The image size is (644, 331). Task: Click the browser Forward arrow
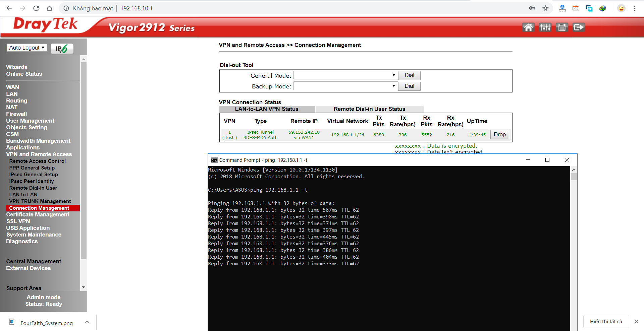(22, 8)
